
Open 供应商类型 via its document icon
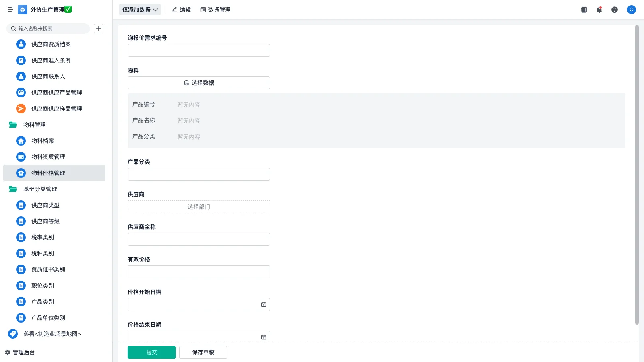tap(21, 205)
